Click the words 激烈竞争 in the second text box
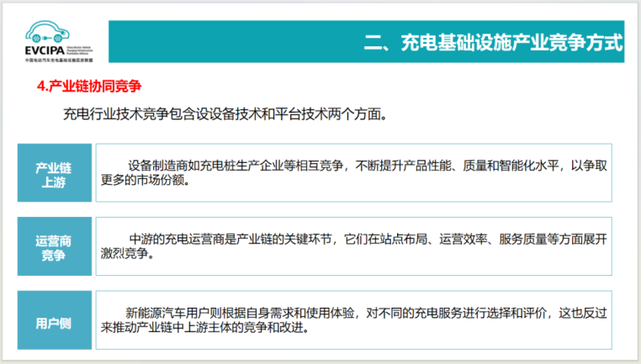This screenshot has width=641, height=364. (126, 254)
